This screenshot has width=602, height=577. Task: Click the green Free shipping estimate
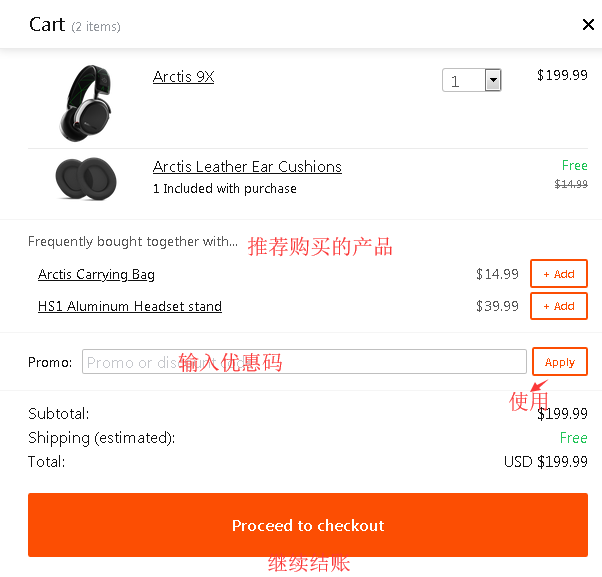573,438
